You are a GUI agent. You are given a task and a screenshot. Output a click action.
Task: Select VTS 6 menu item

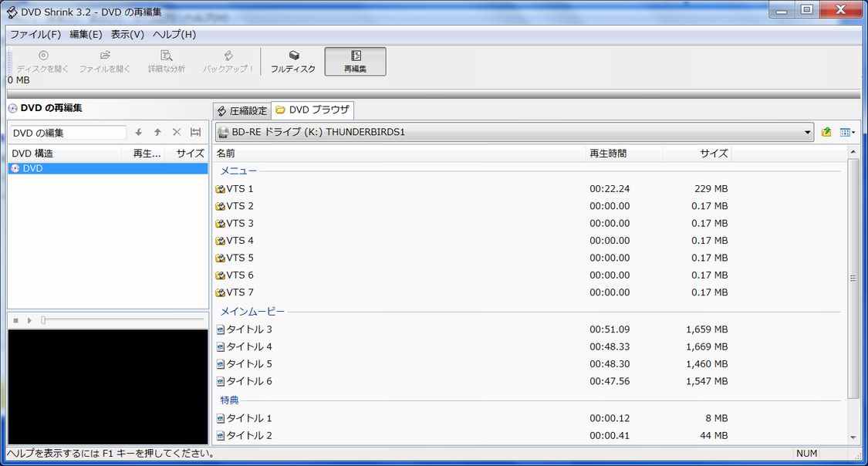[x=234, y=275]
